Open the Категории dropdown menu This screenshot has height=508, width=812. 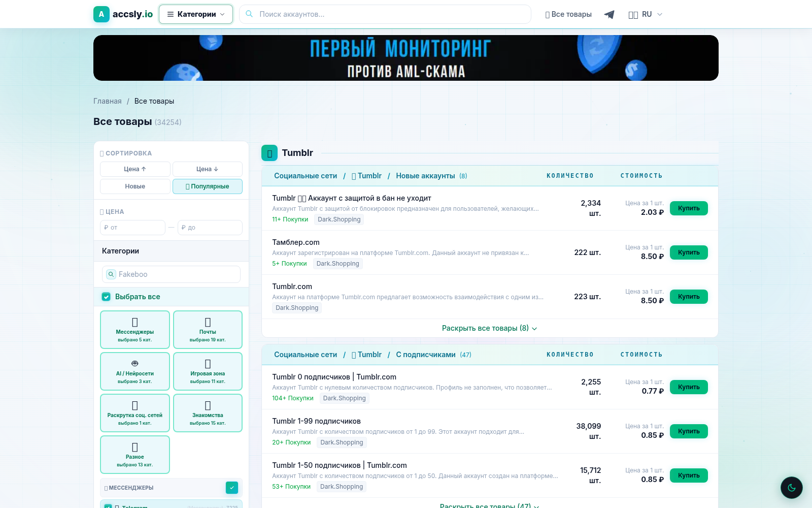coord(196,14)
